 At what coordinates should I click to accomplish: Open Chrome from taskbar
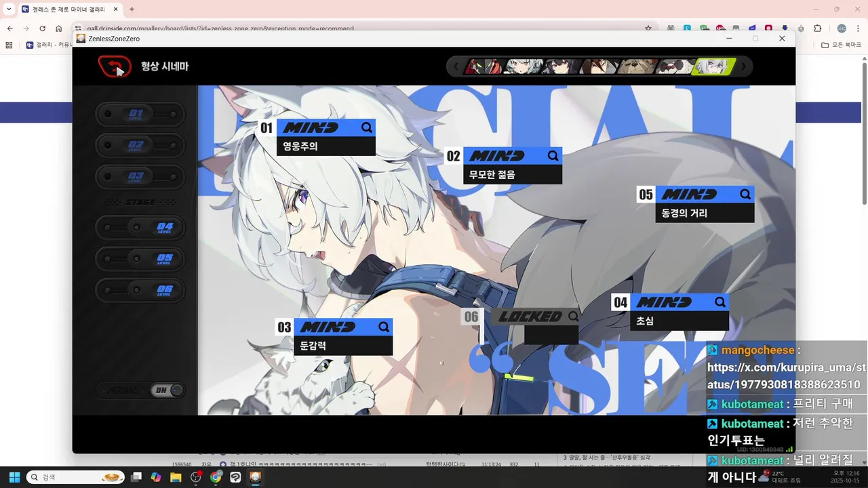pyautogui.click(x=216, y=477)
